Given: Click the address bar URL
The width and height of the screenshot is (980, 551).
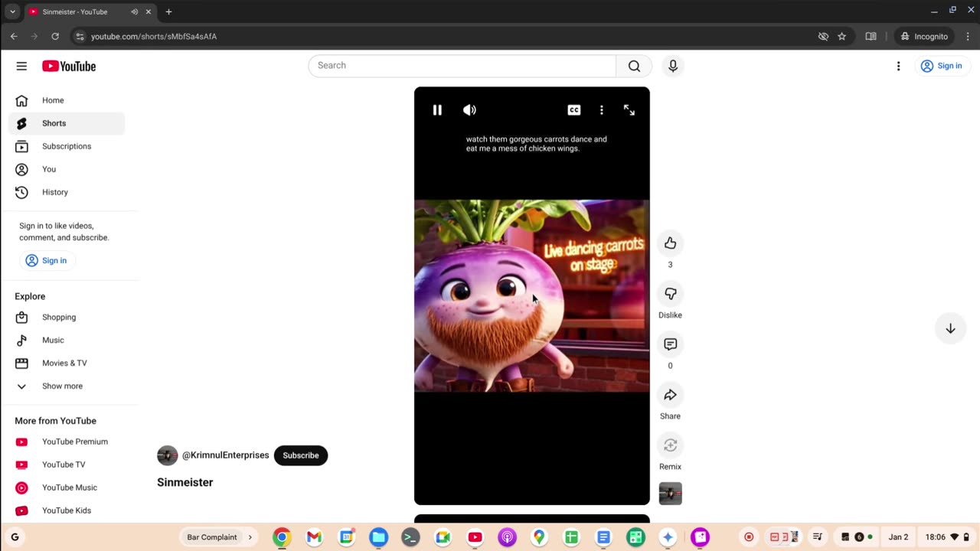Looking at the screenshot, I should pos(154,36).
